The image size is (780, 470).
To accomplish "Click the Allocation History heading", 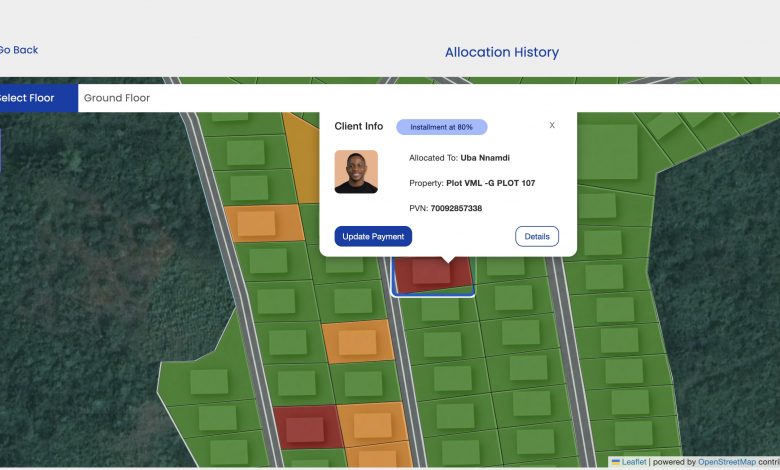I will coord(501,52).
